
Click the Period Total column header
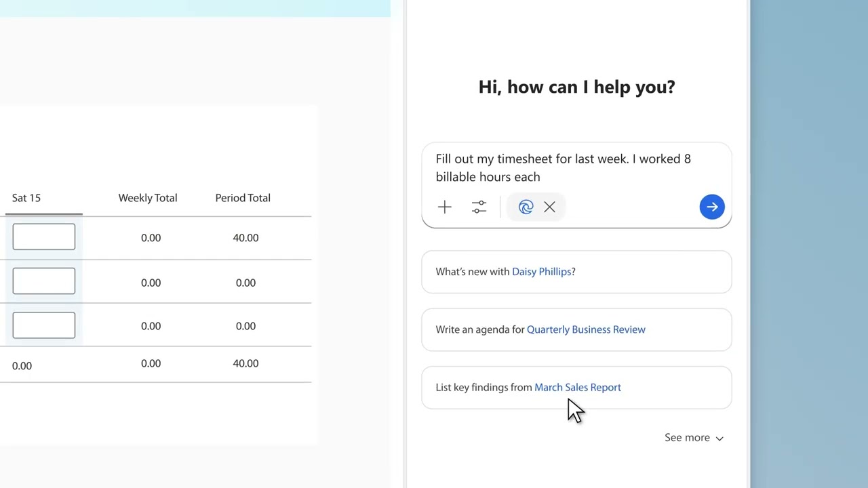click(x=242, y=198)
